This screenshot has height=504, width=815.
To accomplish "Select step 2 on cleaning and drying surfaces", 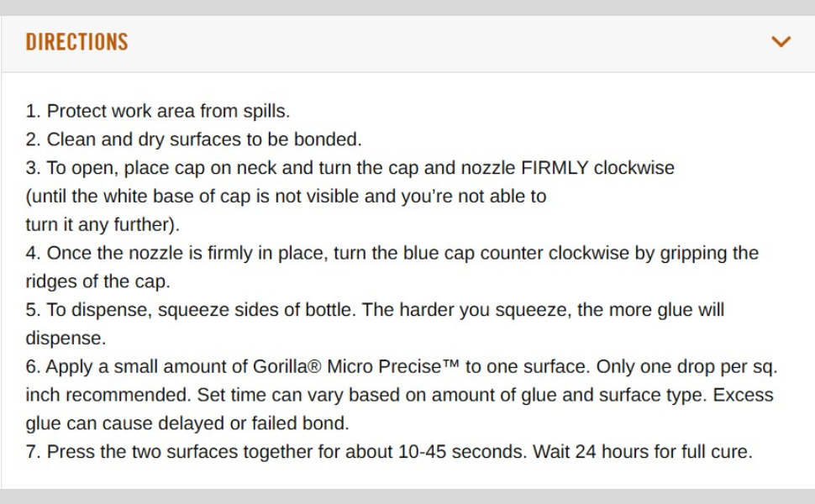I will (194, 139).
